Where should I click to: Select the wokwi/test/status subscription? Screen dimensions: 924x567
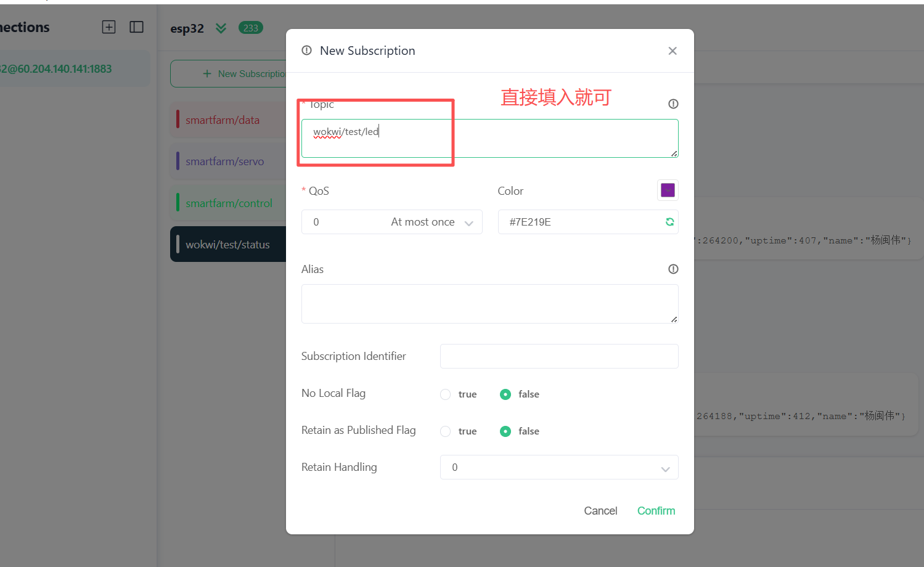click(227, 245)
